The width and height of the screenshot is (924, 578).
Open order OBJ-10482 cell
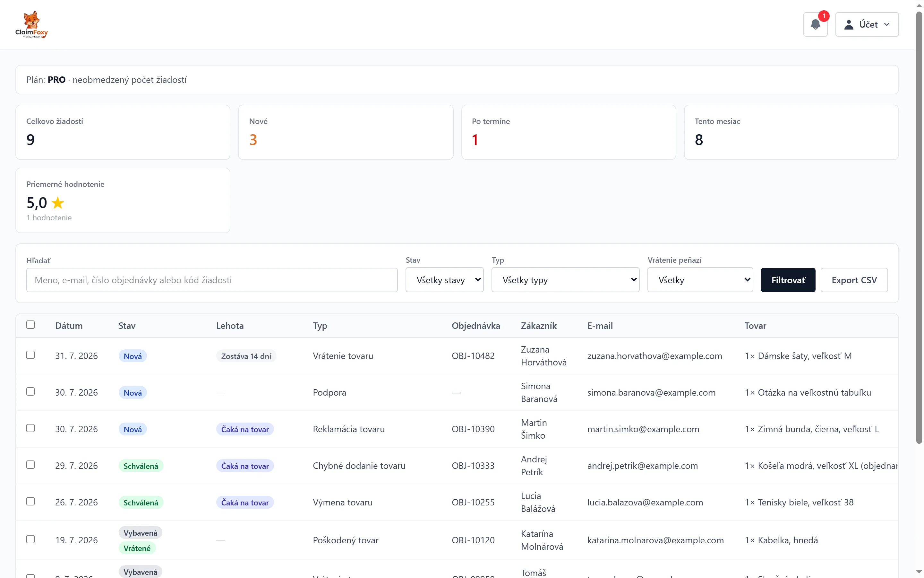tap(473, 356)
